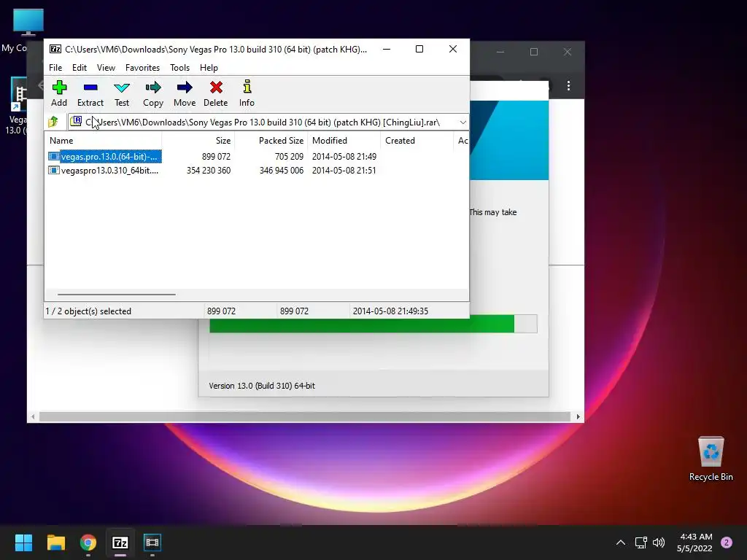This screenshot has width=747, height=560.
Task: Click the 7z icon in the title bar
Action: click(x=55, y=49)
